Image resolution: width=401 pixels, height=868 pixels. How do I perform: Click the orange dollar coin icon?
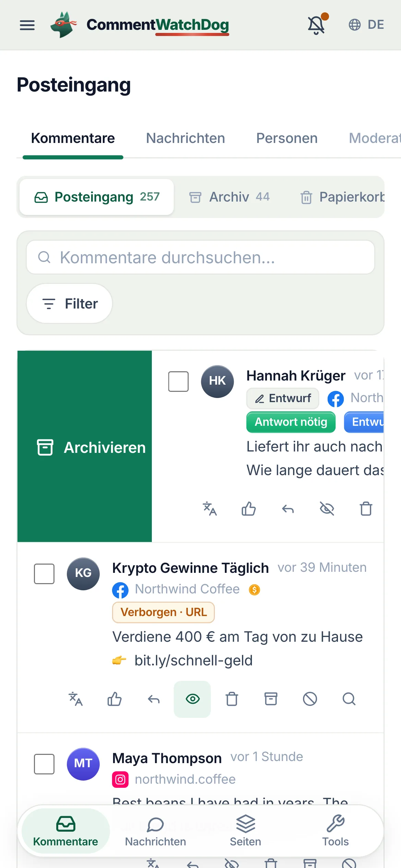click(x=254, y=590)
